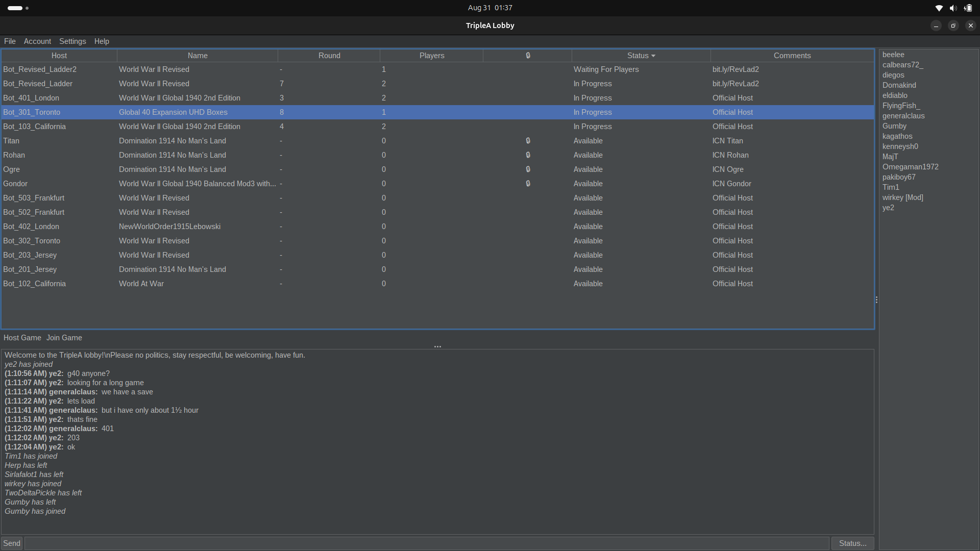
Task: Sort games by the Host column header
Action: [x=59, y=56]
